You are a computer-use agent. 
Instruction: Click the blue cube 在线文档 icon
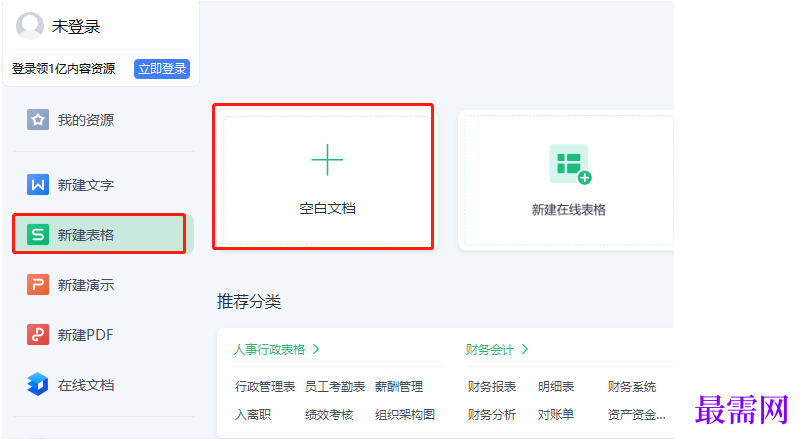coord(38,384)
